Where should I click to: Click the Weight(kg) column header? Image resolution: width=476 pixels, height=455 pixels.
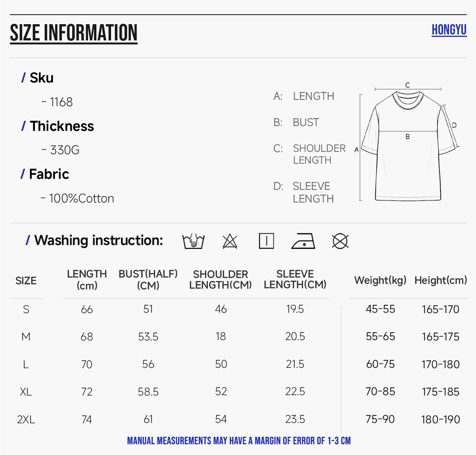[380, 280]
